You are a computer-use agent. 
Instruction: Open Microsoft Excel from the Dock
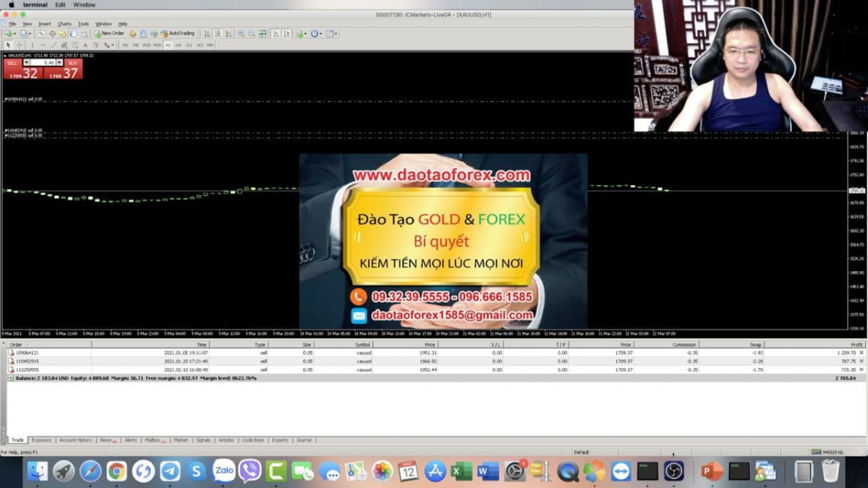click(461, 471)
